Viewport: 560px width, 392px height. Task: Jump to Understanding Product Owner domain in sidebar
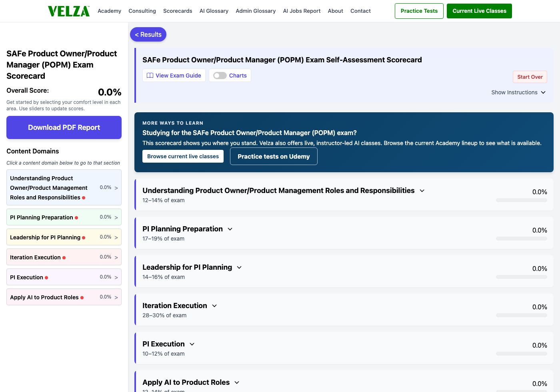[64, 187]
